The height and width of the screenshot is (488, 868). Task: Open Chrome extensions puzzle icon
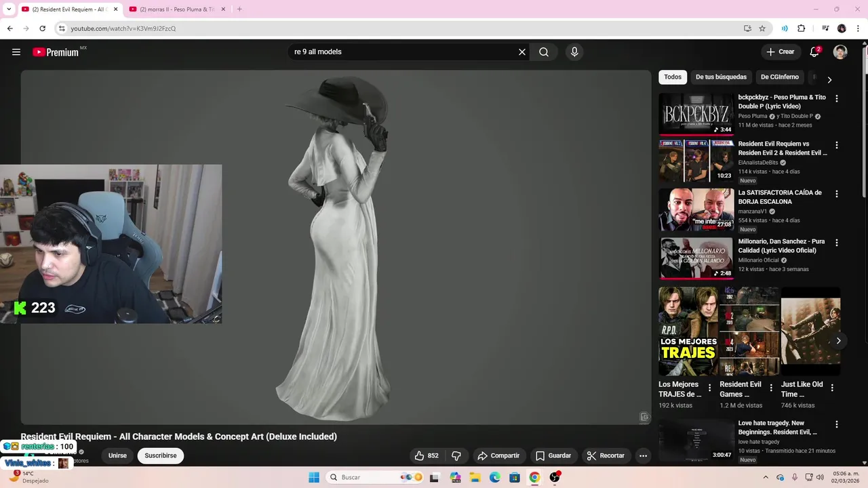coord(801,28)
